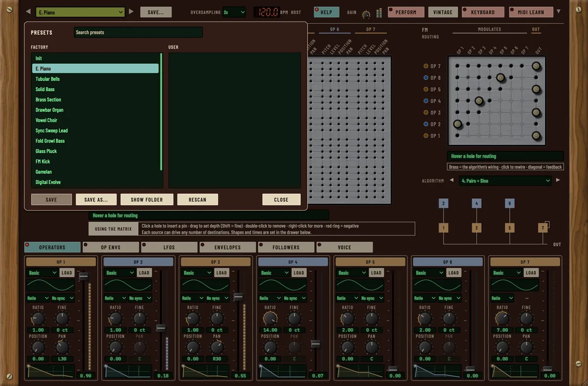588x386 pixels.
Task: Go to previous preset with left arrow
Action: [x=28, y=12]
